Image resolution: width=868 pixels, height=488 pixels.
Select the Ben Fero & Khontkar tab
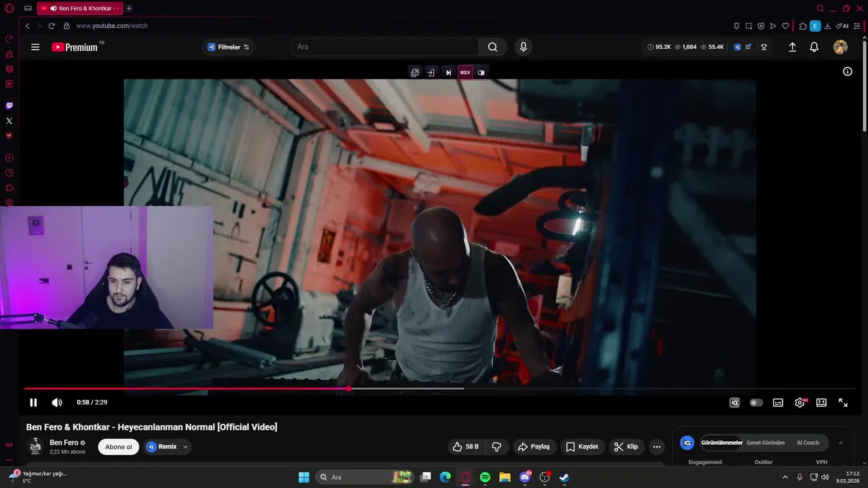click(x=80, y=8)
